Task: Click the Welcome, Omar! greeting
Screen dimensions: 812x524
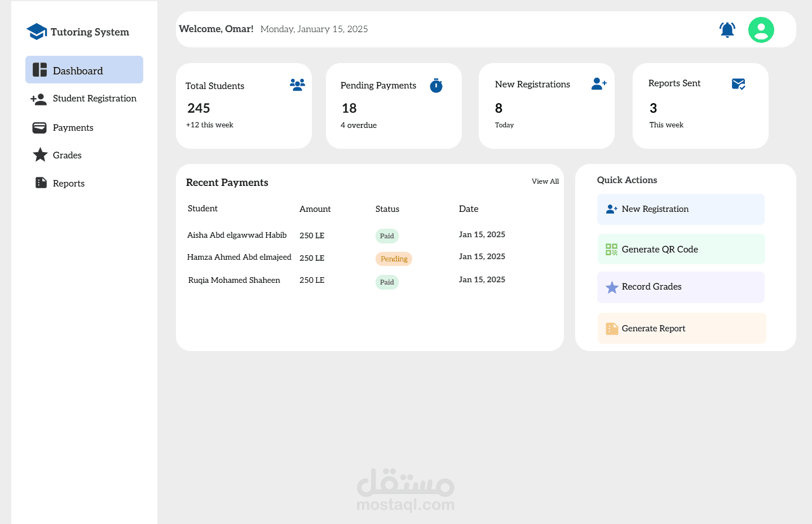Action: pos(216,29)
